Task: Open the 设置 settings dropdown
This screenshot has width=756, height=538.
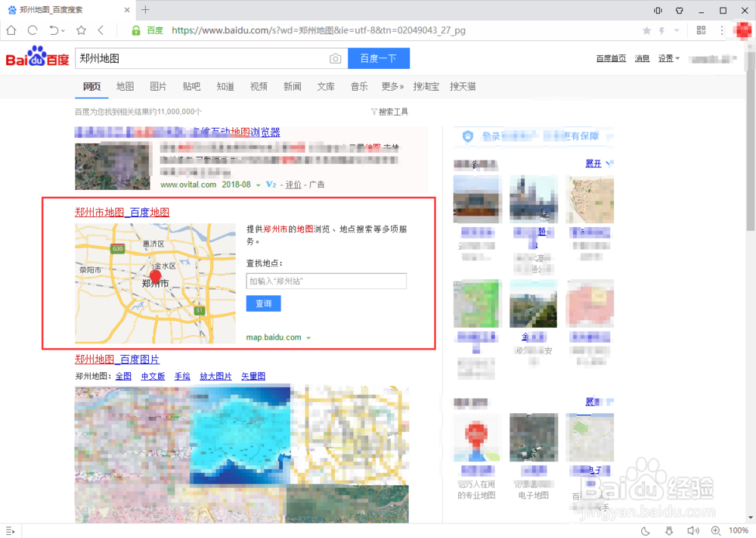Action: [668, 58]
